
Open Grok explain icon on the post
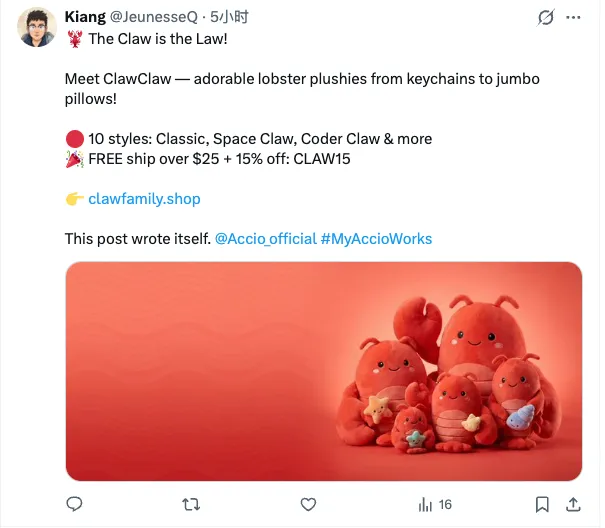pos(545,18)
